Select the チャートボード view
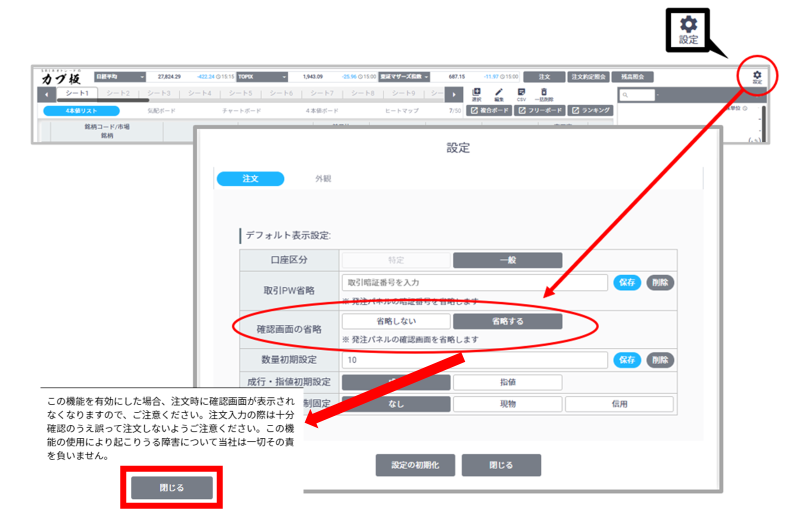 [241, 110]
